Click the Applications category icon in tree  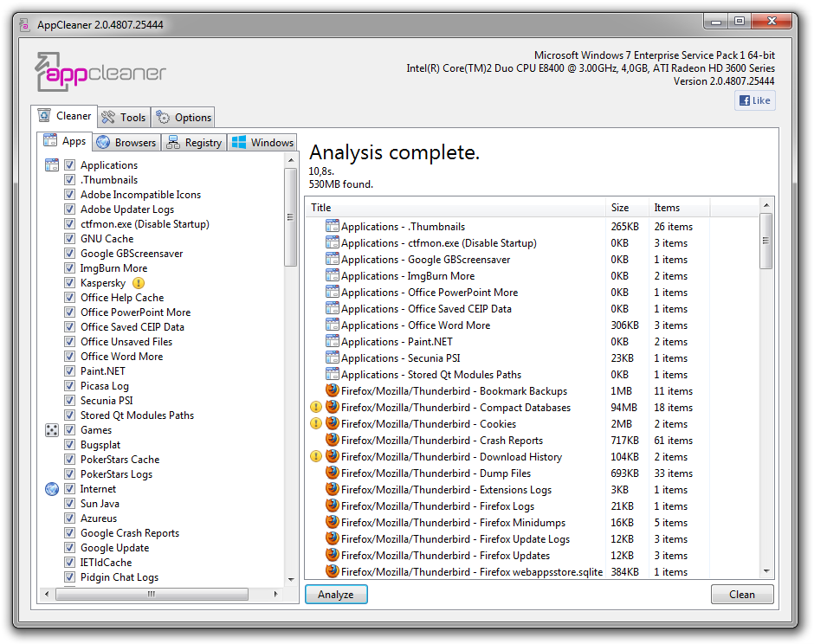coord(51,165)
